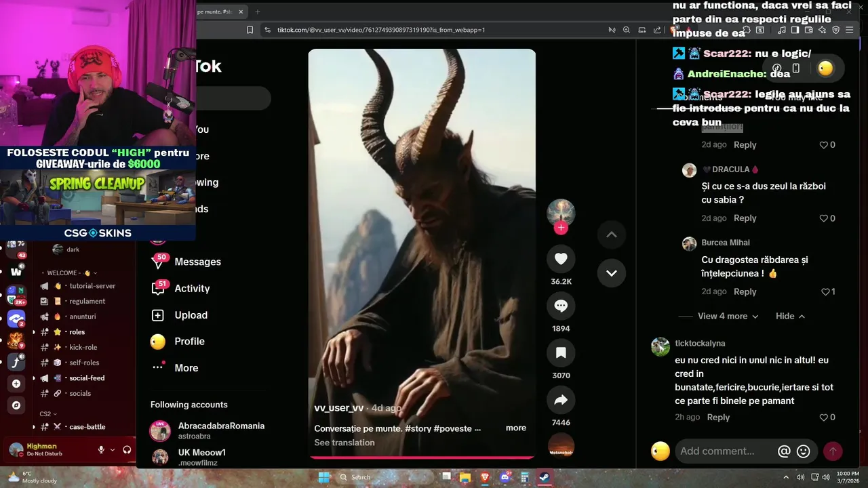This screenshot has height=488, width=868.
Task: Open a new browser tab with plus
Action: point(258,12)
